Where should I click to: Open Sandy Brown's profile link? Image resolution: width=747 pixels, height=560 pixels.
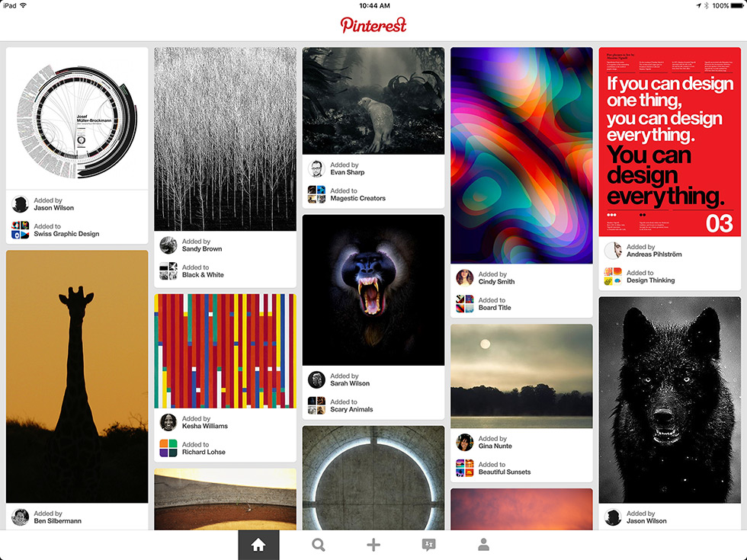[x=202, y=249]
